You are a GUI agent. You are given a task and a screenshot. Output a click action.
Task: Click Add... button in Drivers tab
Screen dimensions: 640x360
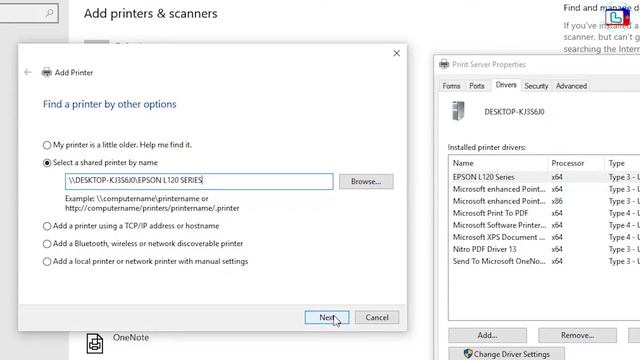click(x=487, y=335)
